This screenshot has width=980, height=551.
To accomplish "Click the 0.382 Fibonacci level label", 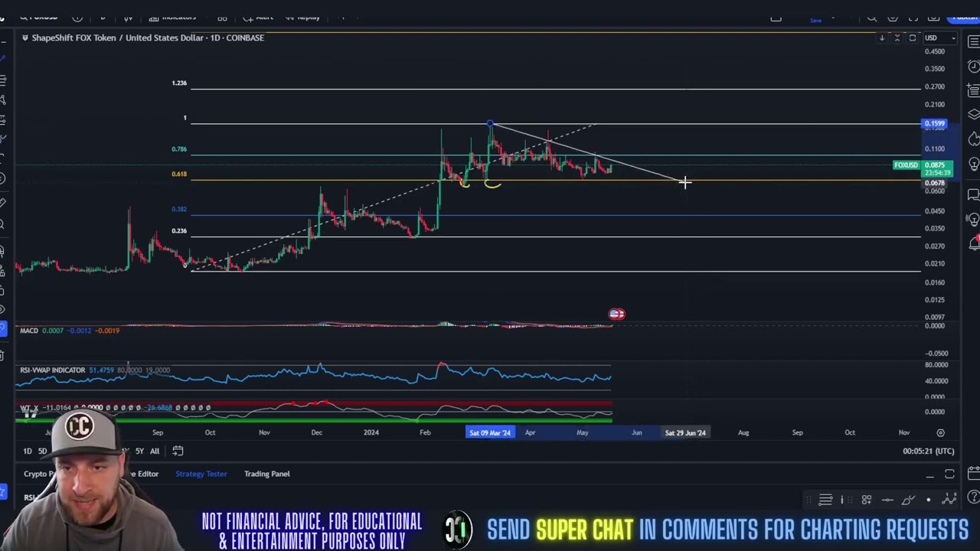I will [179, 209].
